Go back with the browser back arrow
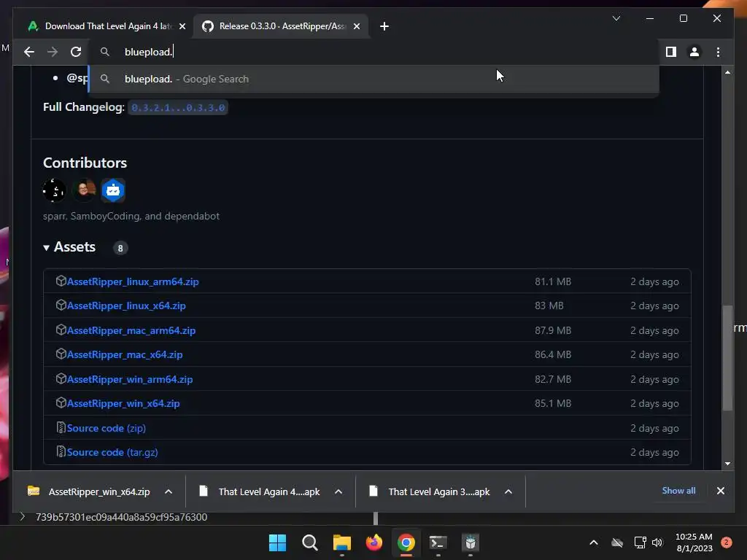 (x=29, y=52)
